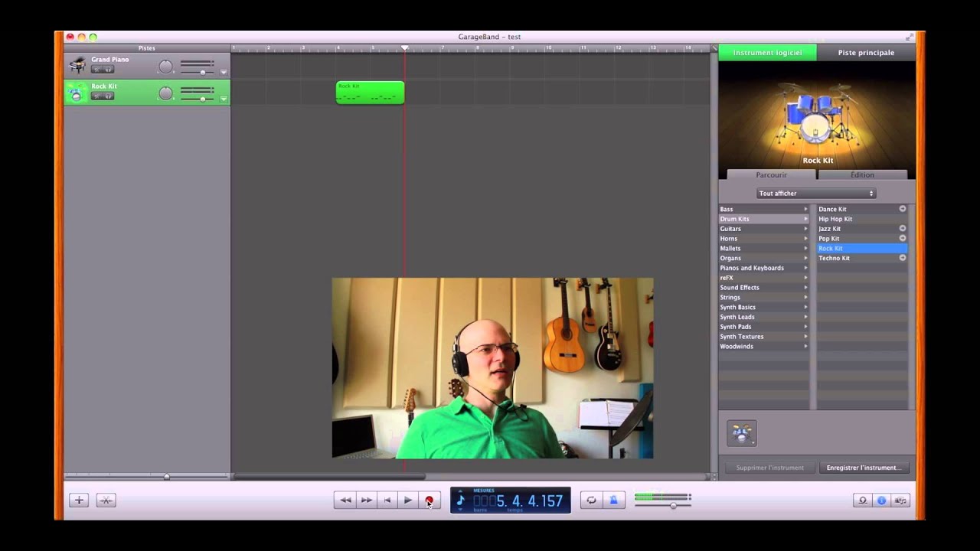The height and width of the screenshot is (551, 980).
Task: Open the Édition tab
Action: pyautogui.click(x=862, y=174)
